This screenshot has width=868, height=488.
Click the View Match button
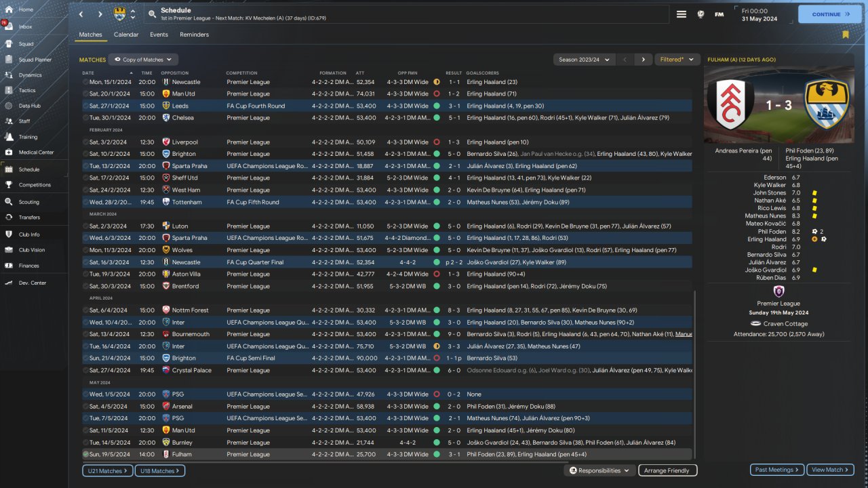click(830, 470)
